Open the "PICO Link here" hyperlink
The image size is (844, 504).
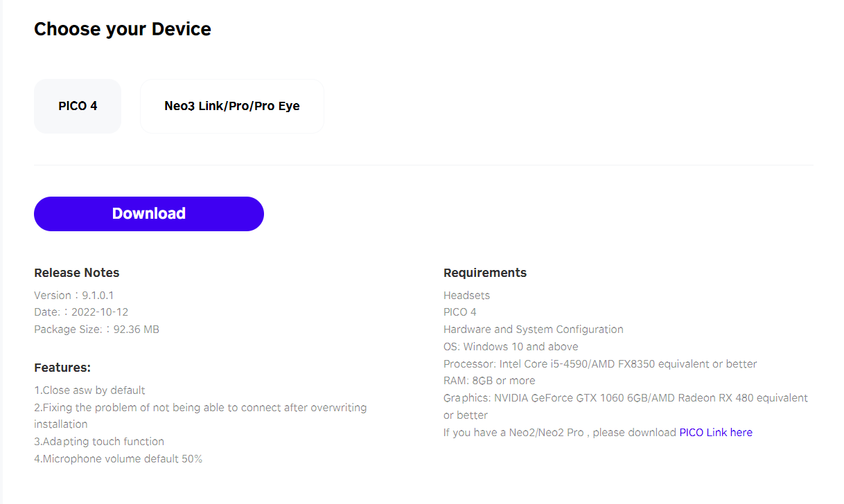[716, 432]
